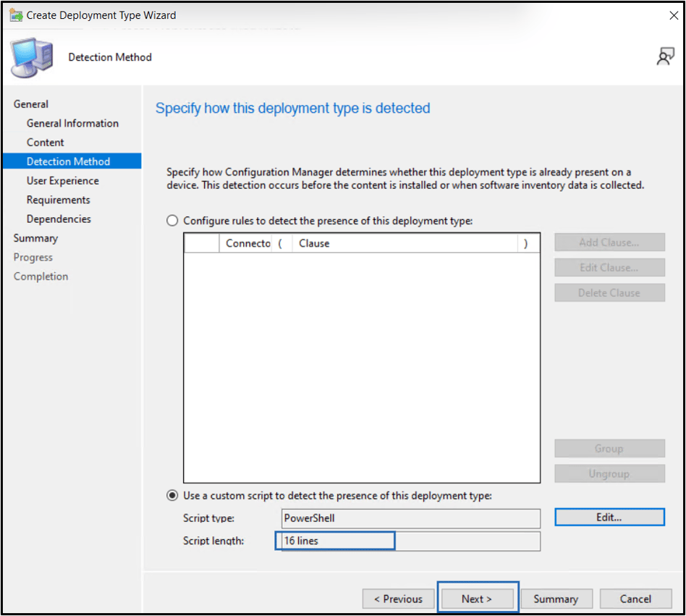686x616 pixels.
Task: Click the Clause column header
Action: click(405, 243)
